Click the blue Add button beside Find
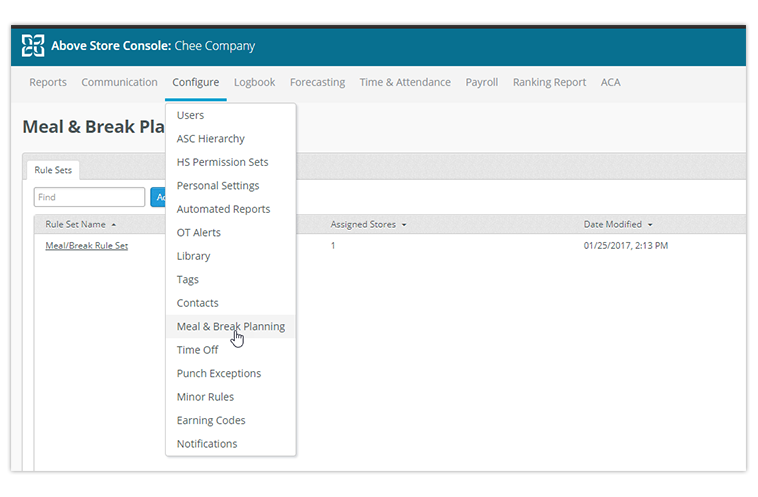This screenshot has height=497, width=758. click(158, 198)
